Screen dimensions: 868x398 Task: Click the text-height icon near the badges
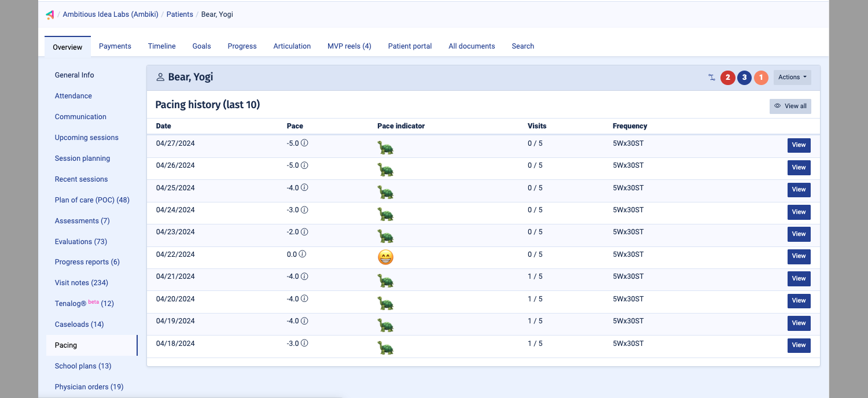click(x=712, y=77)
